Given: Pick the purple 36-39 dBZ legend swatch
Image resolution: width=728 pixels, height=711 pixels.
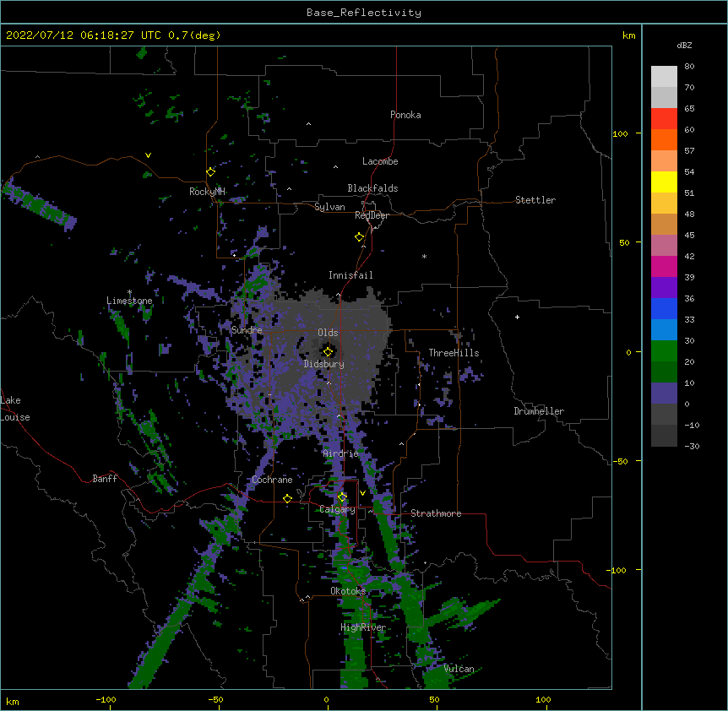Looking at the screenshot, I should 664,288.
